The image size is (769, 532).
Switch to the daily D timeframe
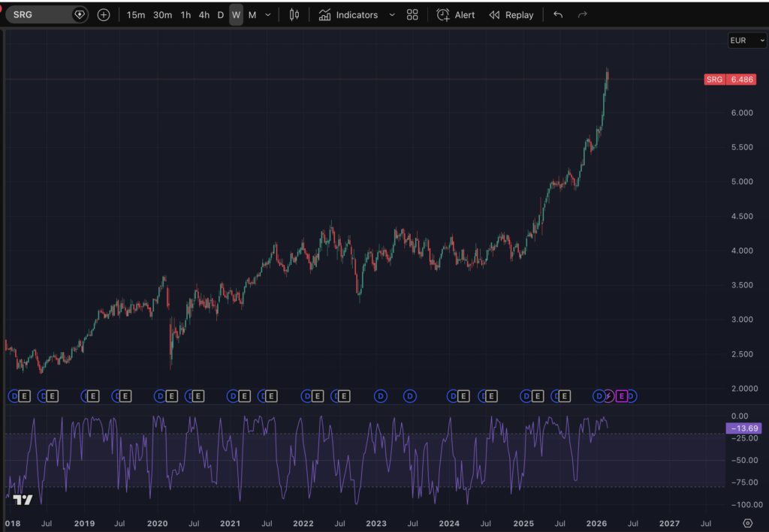(x=221, y=15)
